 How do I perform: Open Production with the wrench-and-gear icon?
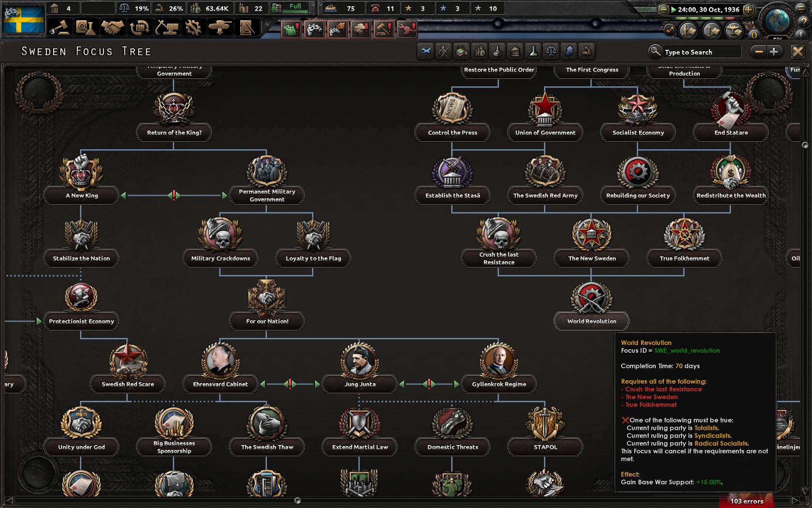tap(193, 28)
